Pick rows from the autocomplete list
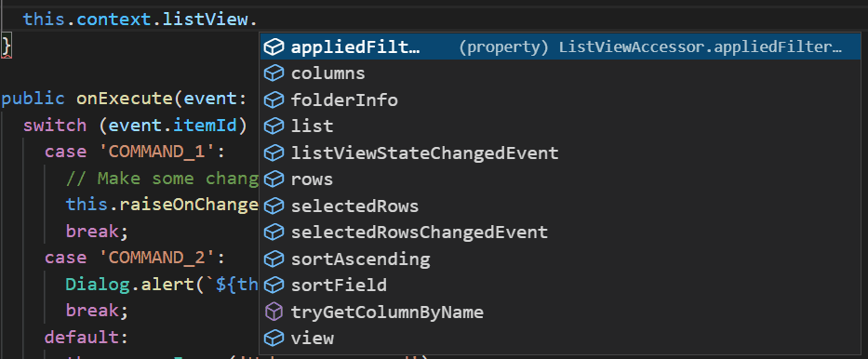Viewport: 868px width, 359px height. tap(560, 179)
